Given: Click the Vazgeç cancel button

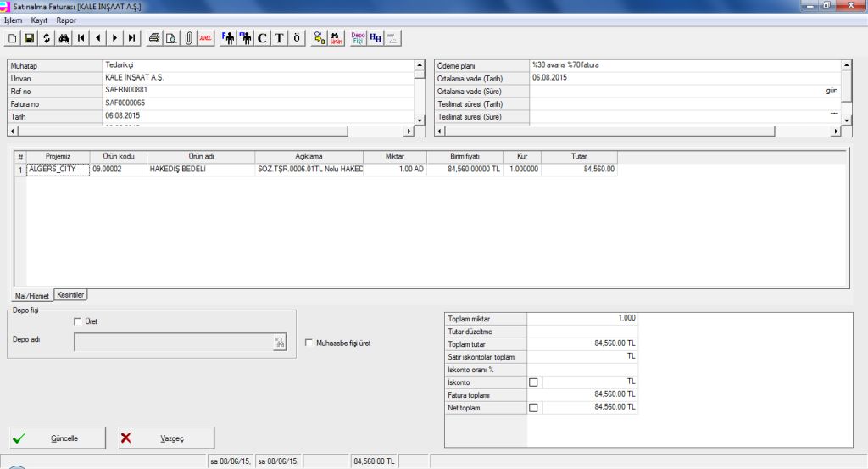Looking at the screenshot, I should pos(166,438).
